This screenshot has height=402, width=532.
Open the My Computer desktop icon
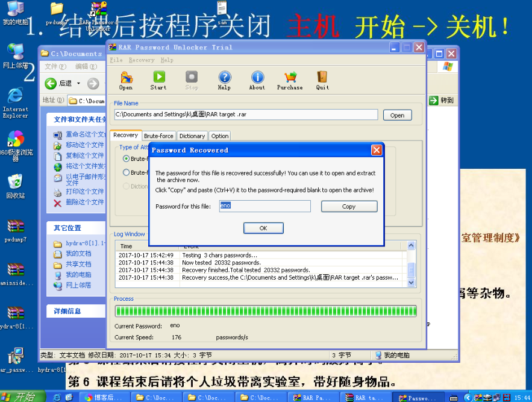[16, 14]
